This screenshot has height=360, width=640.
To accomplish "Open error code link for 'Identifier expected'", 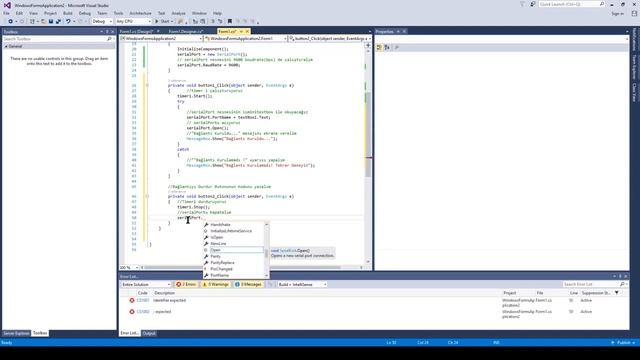I will pyautogui.click(x=142, y=300).
